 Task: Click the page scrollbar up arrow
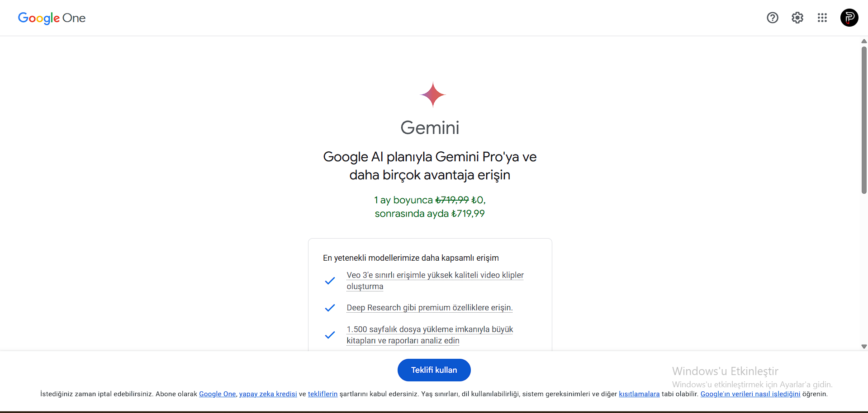[x=864, y=41]
